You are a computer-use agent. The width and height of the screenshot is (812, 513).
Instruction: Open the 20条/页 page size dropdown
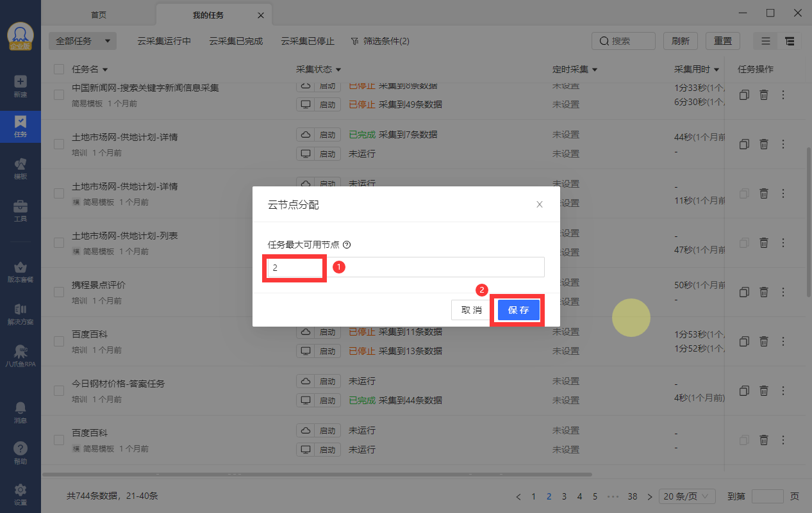[x=687, y=496]
